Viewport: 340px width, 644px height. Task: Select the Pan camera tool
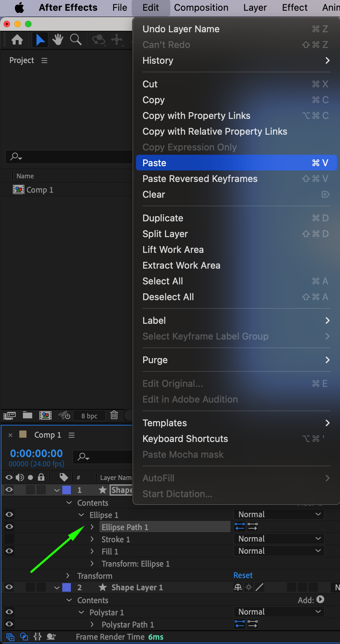(117, 39)
